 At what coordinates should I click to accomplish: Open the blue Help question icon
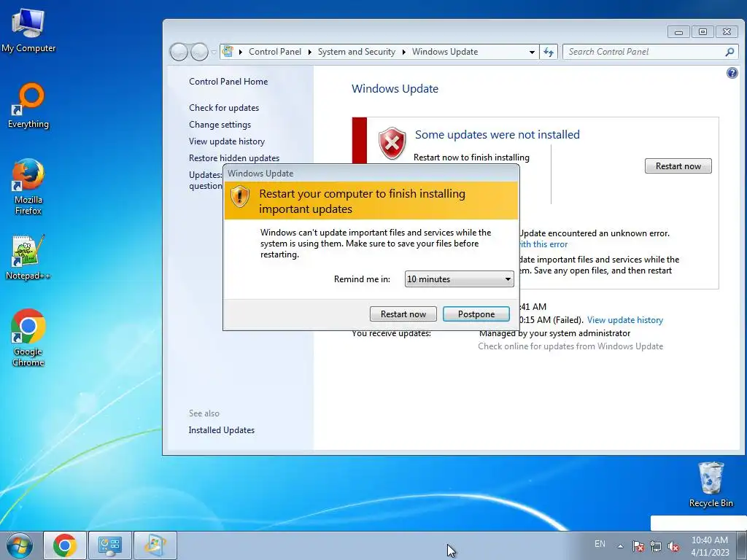click(732, 73)
